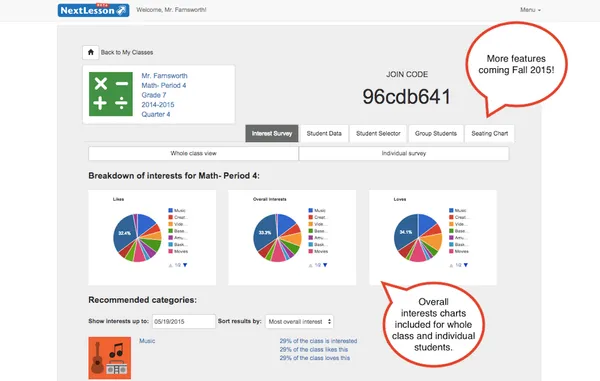Click the JOIN CODE label
Image resolution: width=600 pixels, height=381 pixels.
(x=407, y=75)
